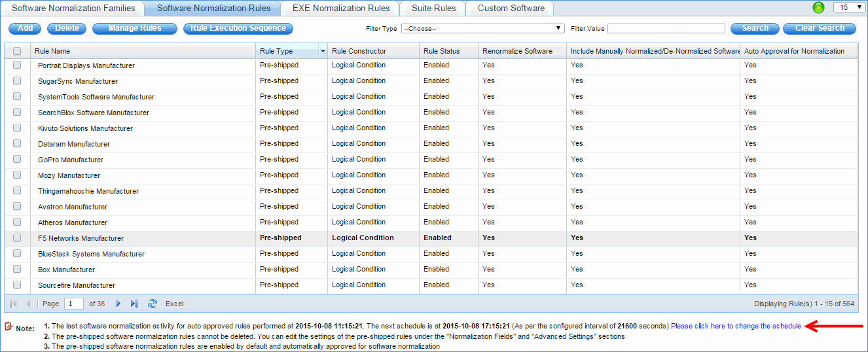Viewport: 868px width, 352px height.
Task: Jump to the last page of rules
Action: [134, 304]
